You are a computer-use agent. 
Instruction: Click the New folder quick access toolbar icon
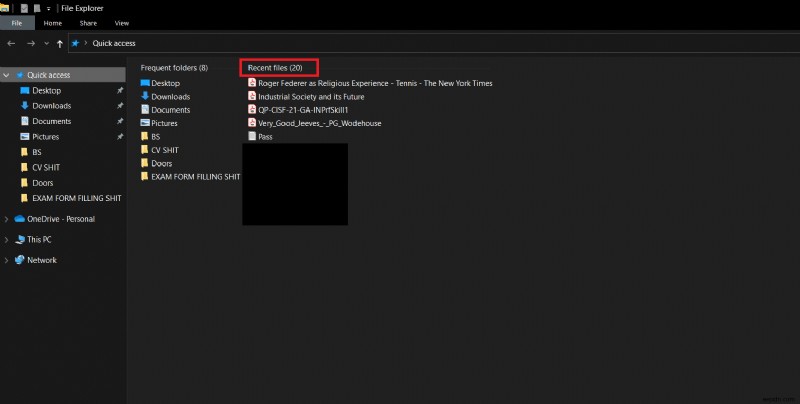coord(37,8)
